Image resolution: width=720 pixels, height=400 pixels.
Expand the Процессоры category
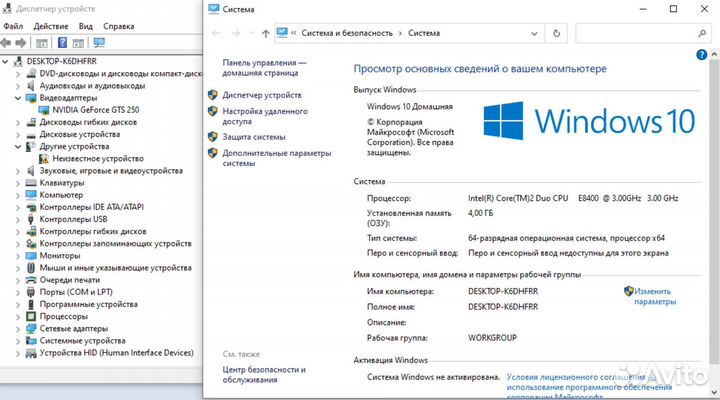pyautogui.click(x=18, y=316)
